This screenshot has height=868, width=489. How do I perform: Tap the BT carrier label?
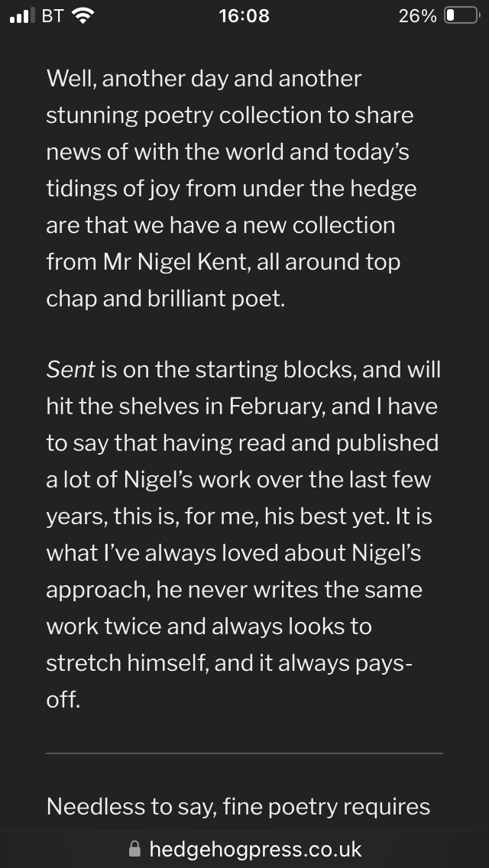click(x=52, y=16)
